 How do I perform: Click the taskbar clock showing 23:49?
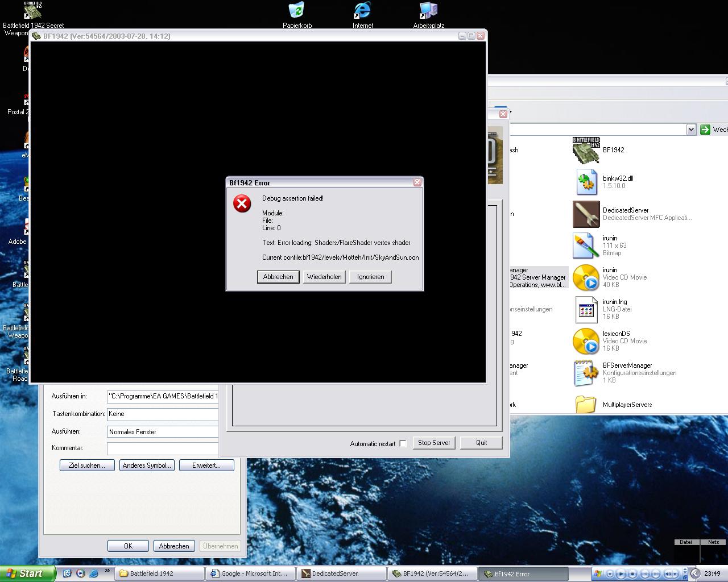tap(712, 573)
